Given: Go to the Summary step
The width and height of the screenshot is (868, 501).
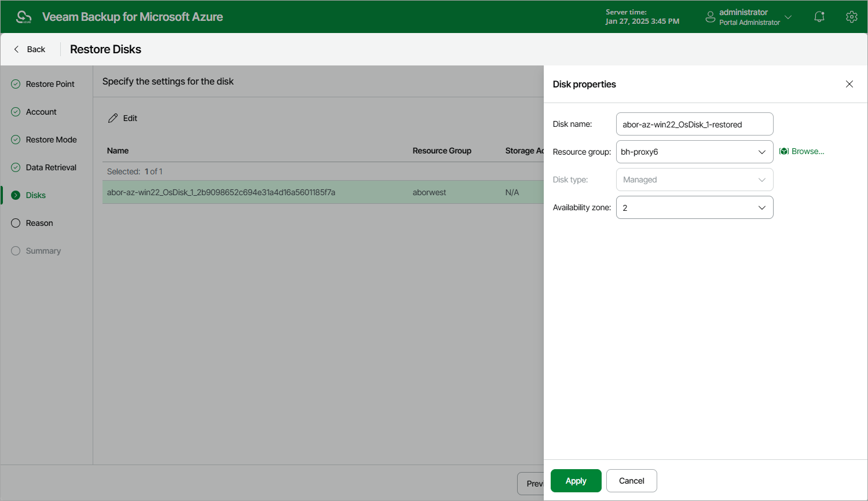Looking at the screenshot, I should [x=43, y=251].
